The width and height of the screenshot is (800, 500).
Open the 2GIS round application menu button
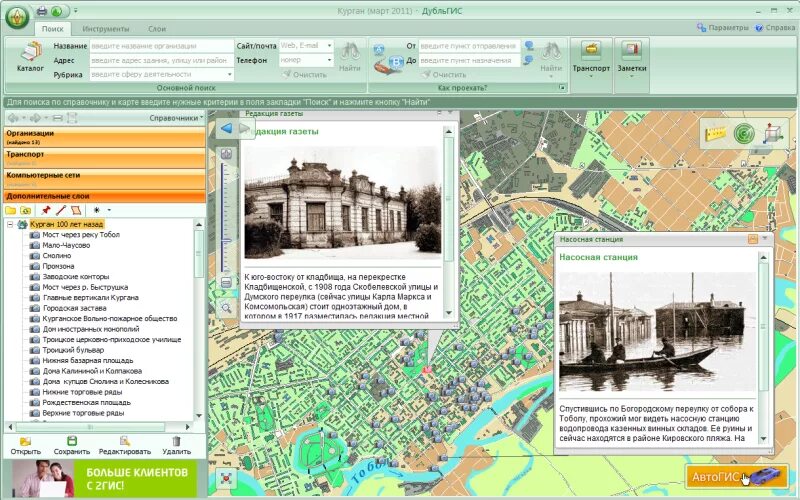point(17,17)
